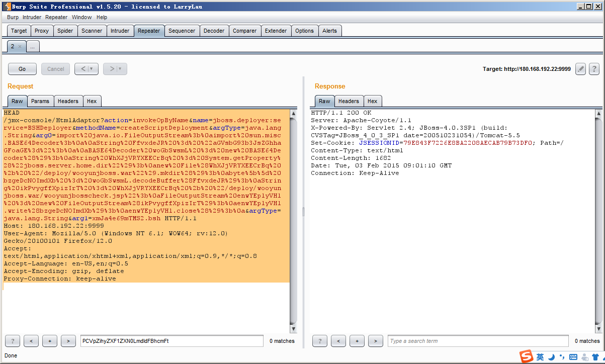Viewport: 605px width, 364px height.
Task: Close Repeater tab 2 with x
Action: (20, 46)
